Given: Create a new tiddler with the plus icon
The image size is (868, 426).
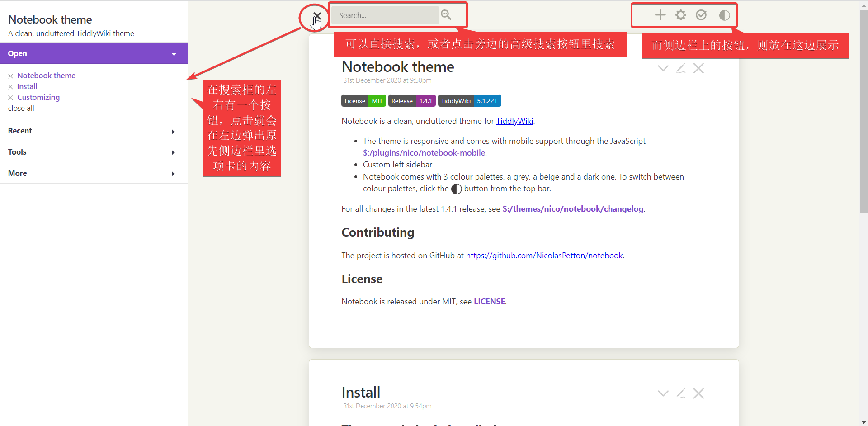Looking at the screenshot, I should tap(660, 15).
